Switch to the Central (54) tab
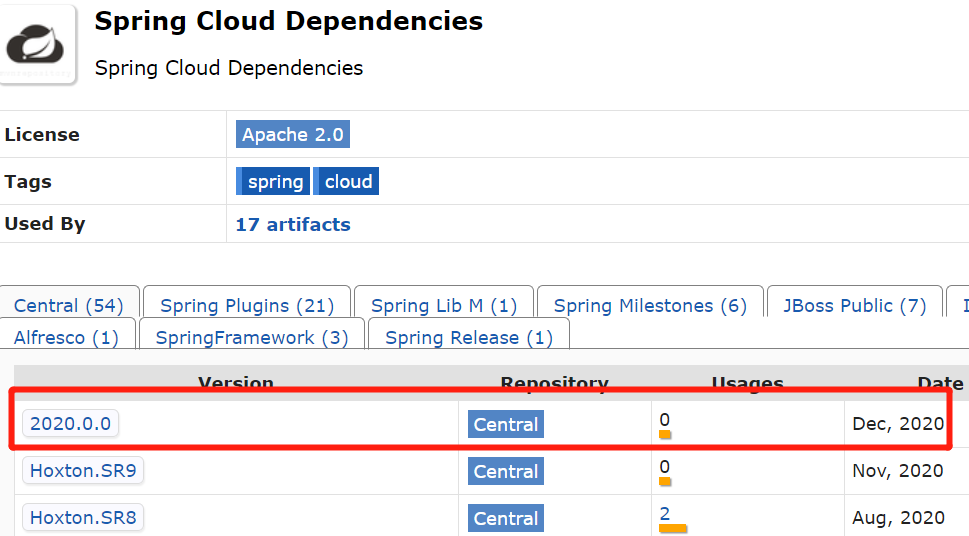The height and width of the screenshot is (536, 969). 69,306
